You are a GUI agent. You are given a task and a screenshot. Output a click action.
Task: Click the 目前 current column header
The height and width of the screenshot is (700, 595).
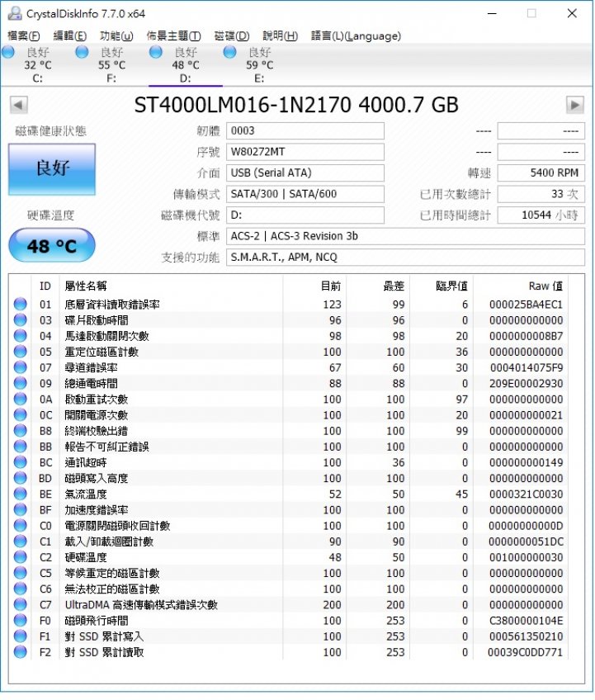pyautogui.click(x=314, y=286)
